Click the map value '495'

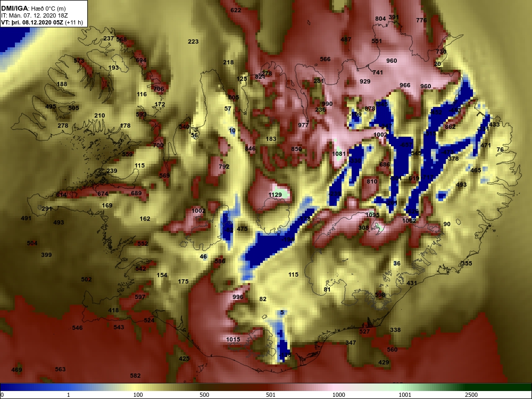(x=51, y=106)
